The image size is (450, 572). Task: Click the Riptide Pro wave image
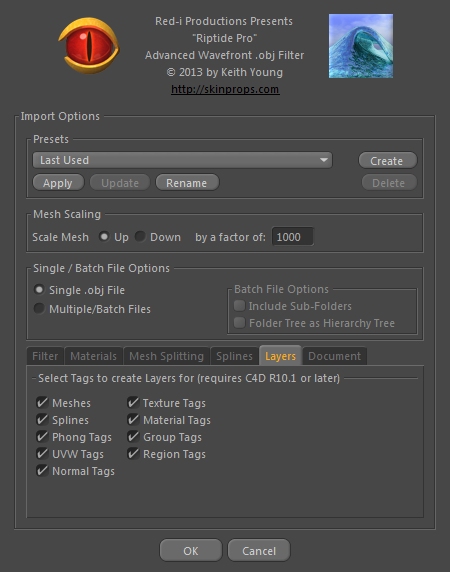coord(361,46)
